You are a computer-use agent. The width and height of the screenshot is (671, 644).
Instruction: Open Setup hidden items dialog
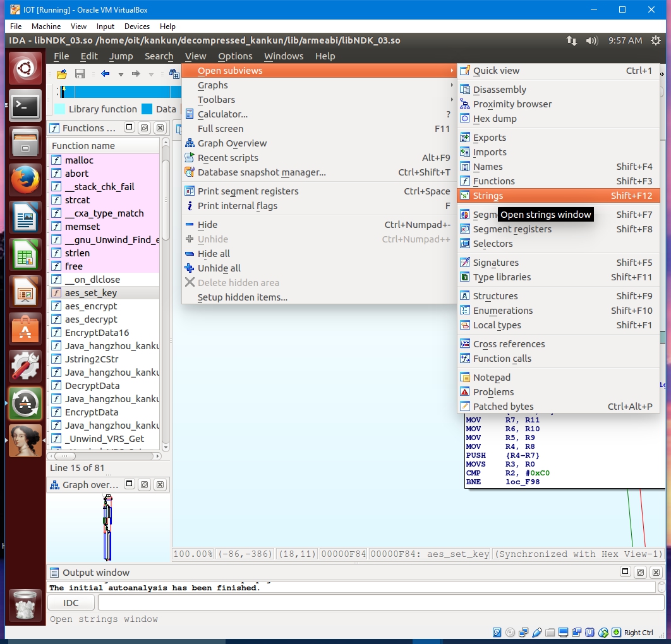319,297
